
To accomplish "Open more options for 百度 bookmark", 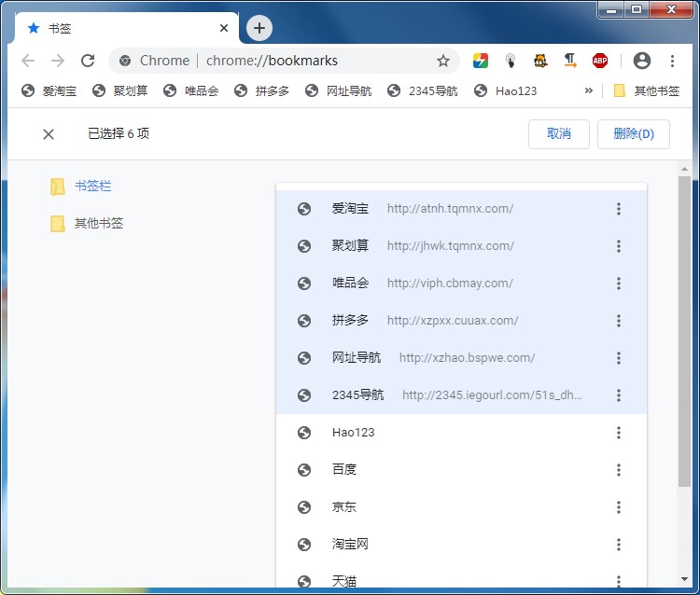I will tap(618, 470).
